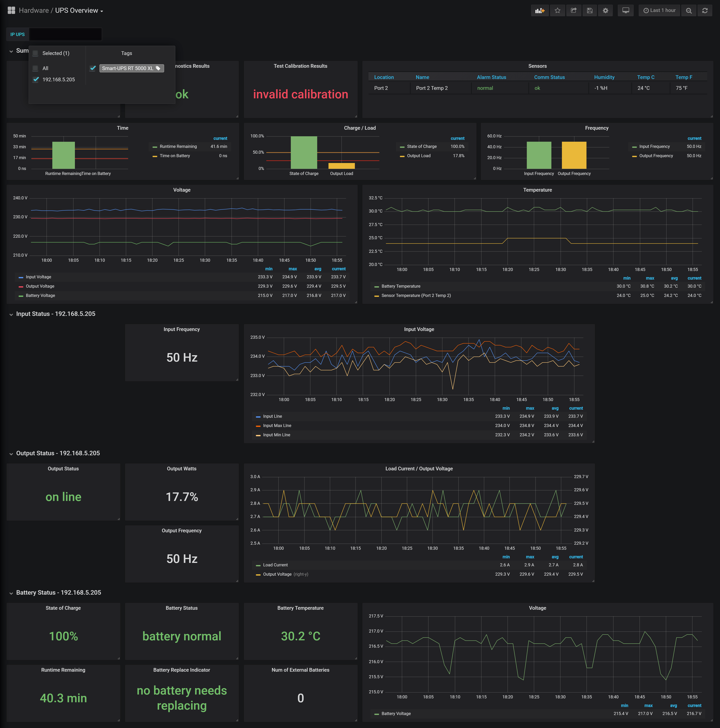
Task: Click Input Max Line legend color swatch
Action: coord(258,426)
